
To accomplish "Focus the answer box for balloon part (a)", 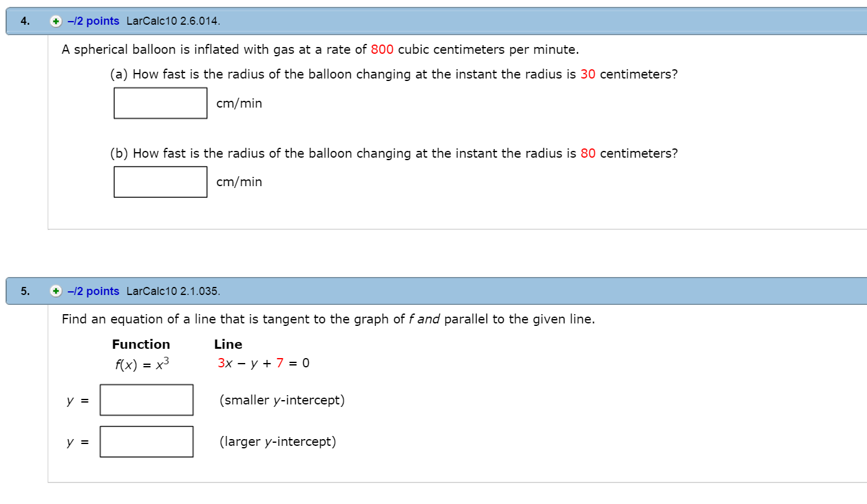I will click(160, 103).
